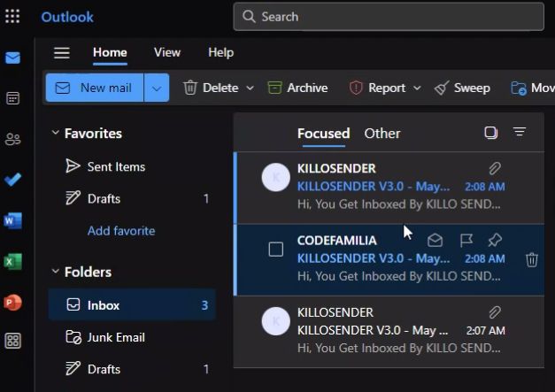Click attachment paperclip on 2:08 AM KILLOSENDER email

point(495,168)
